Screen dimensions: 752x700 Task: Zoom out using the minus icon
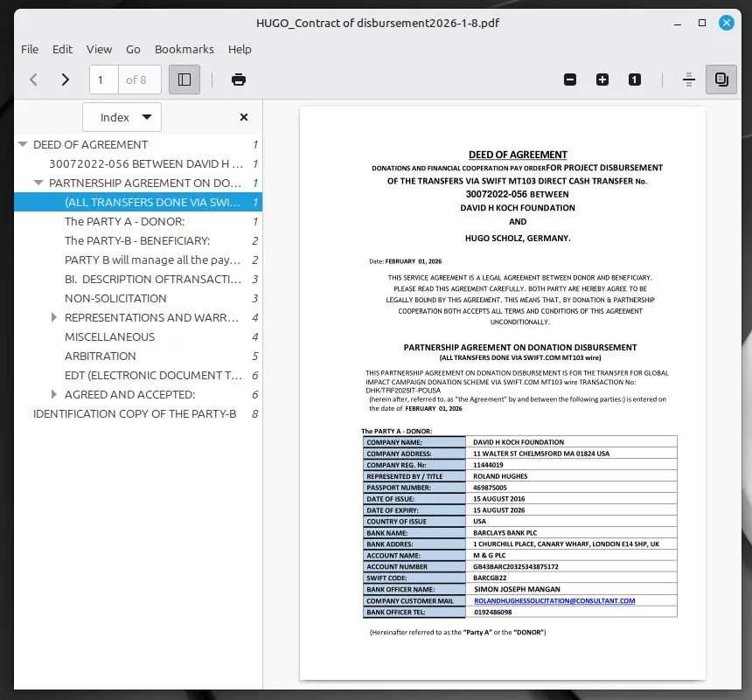pos(570,79)
